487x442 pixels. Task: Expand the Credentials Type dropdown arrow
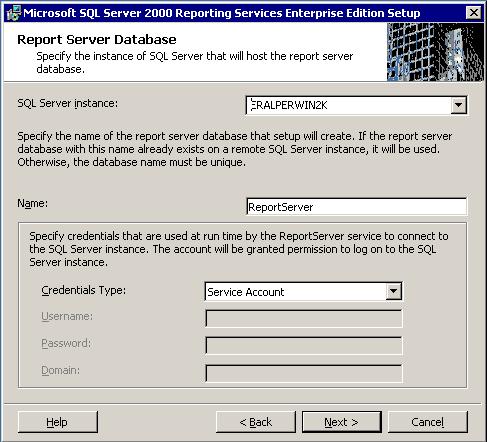(x=394, y=292)
